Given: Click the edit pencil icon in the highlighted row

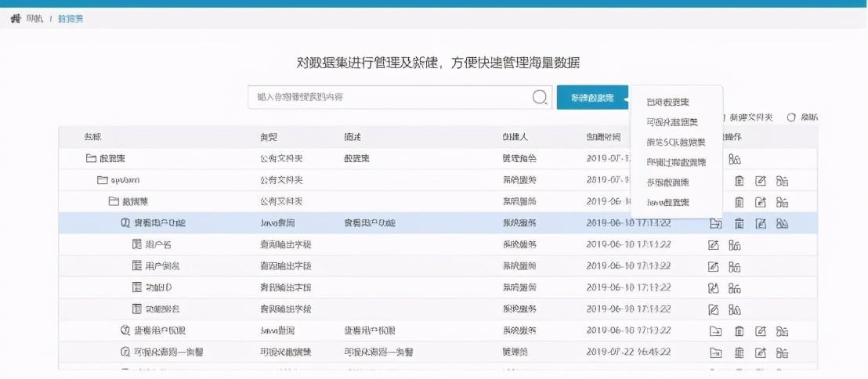Looking at the screenshot, I should [761, 223].
